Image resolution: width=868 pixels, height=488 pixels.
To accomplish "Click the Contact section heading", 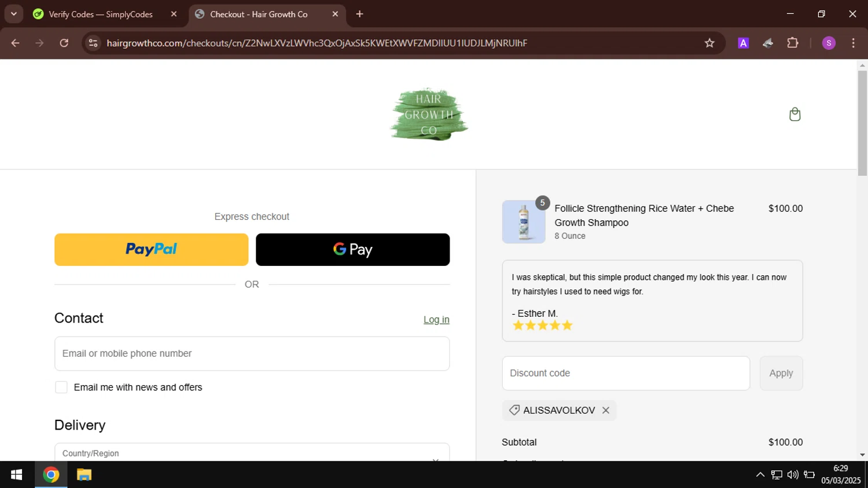I will (79, 318).
